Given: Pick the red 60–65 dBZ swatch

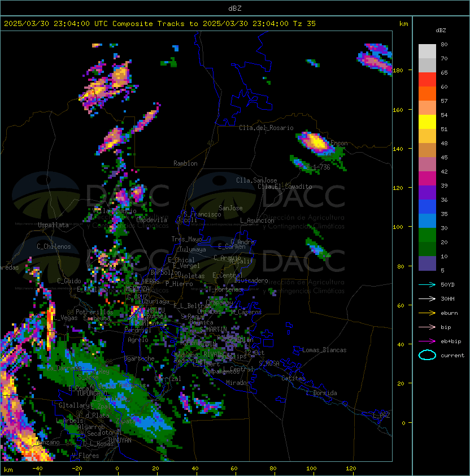Looking at the screenshot, I should [x=427, y=80].
